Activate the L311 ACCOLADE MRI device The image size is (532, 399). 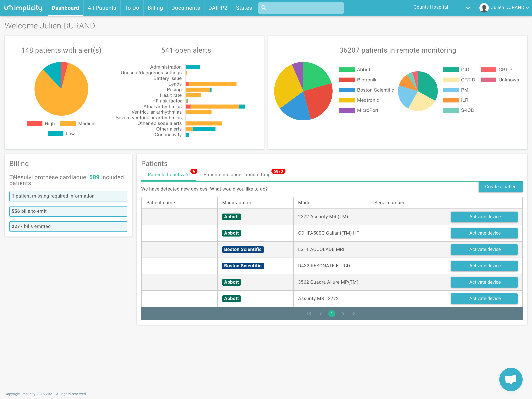point(484,250)
